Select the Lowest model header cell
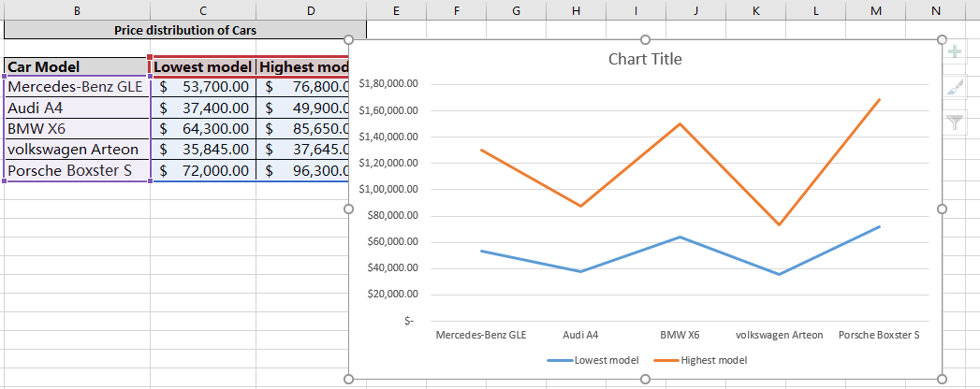Image resolution: width=980 pixels, height=389 pixels. 203,66
